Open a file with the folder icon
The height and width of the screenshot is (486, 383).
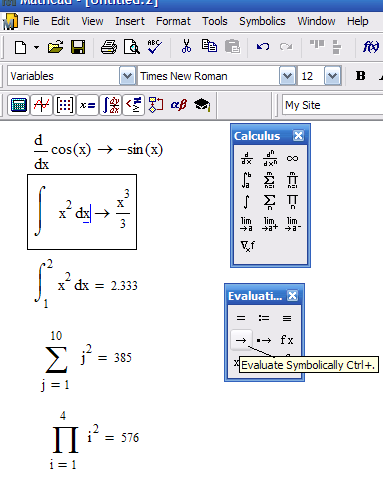pyautogui.click(x=55, y=47)
